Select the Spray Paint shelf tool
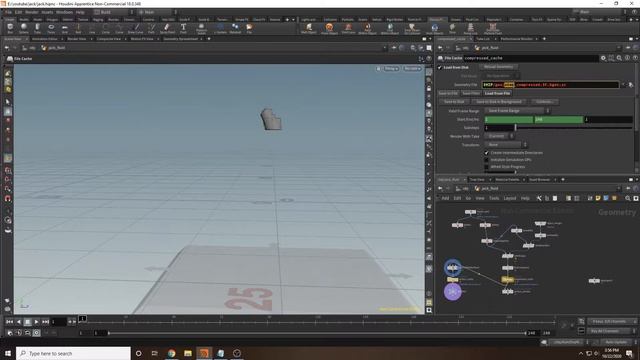 tap(167, 28)
